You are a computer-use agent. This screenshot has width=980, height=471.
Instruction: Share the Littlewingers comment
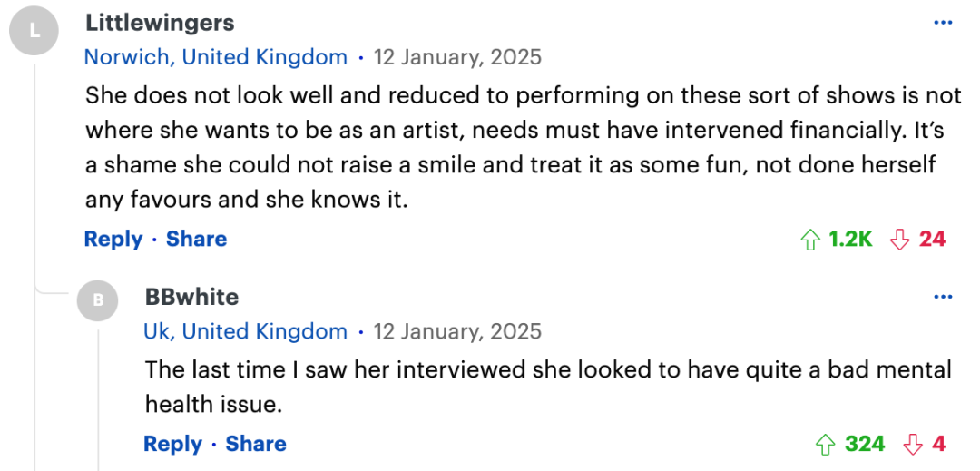coord(196,240)
